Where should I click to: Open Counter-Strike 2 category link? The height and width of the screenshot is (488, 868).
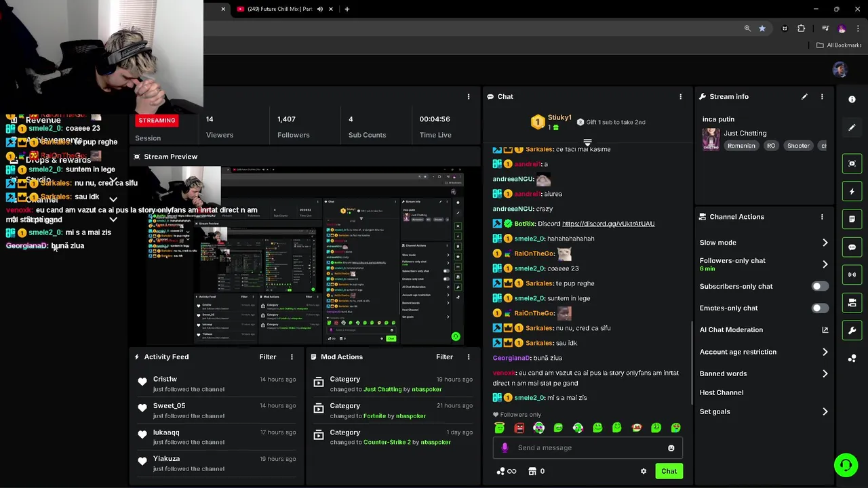click(387, 442)
